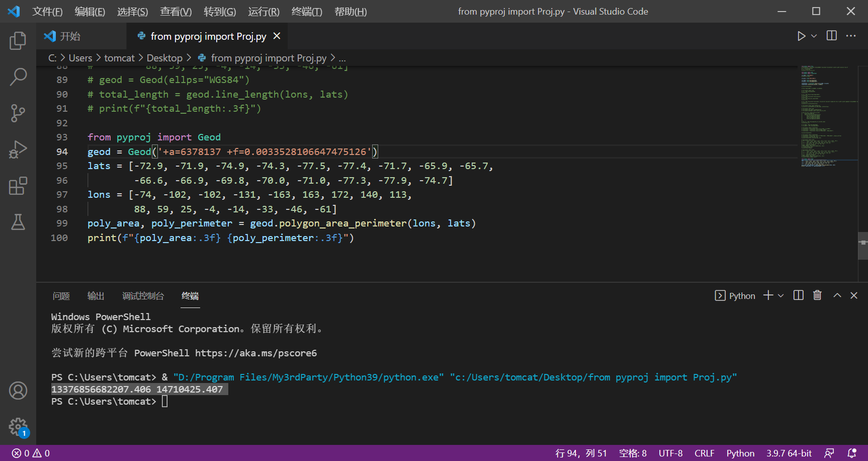Change indentation via 空格: 8

click(x=633, y=453)
